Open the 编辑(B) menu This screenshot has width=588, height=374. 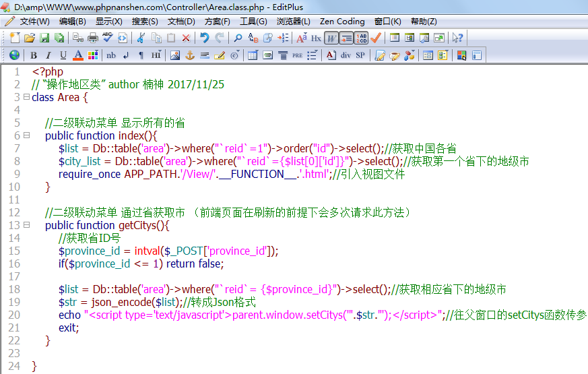click(72, 22)
